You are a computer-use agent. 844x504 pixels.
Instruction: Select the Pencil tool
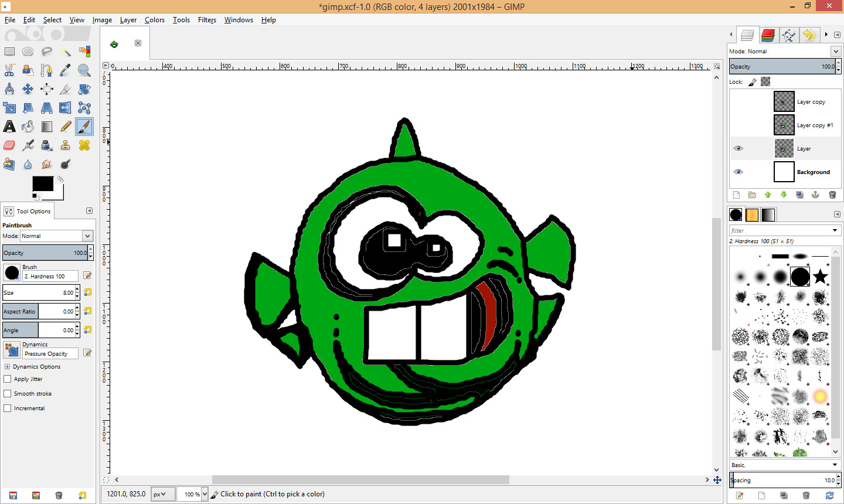click(65, 126)
